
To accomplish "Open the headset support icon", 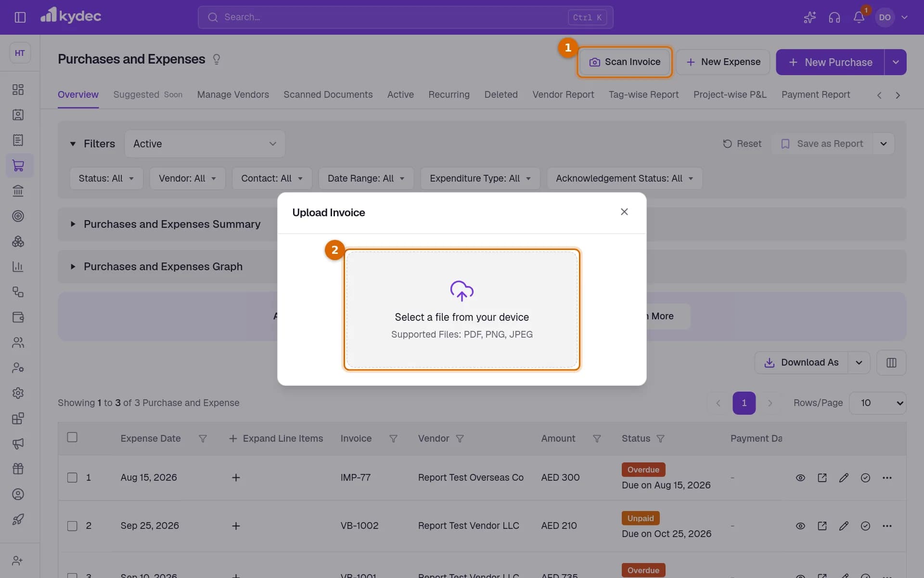I will [834, 17].
